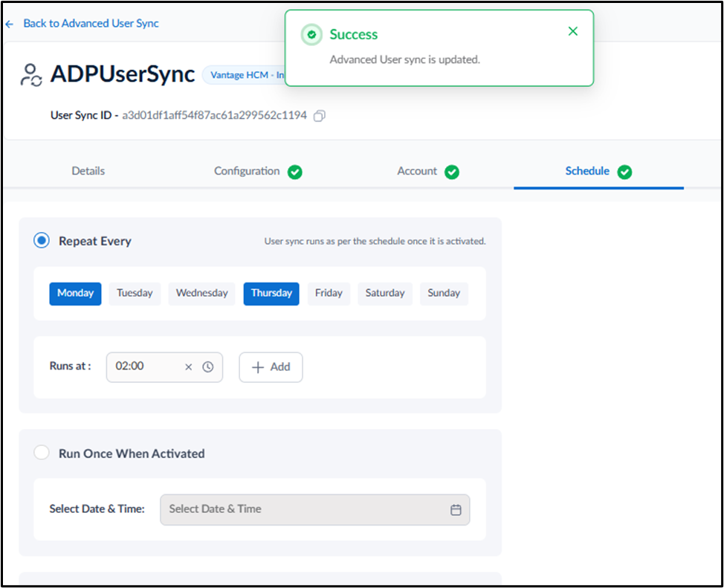Screen dimensions: 724x588
Task: Click the Schedule tab green checkmark
Action: [624, 172]
